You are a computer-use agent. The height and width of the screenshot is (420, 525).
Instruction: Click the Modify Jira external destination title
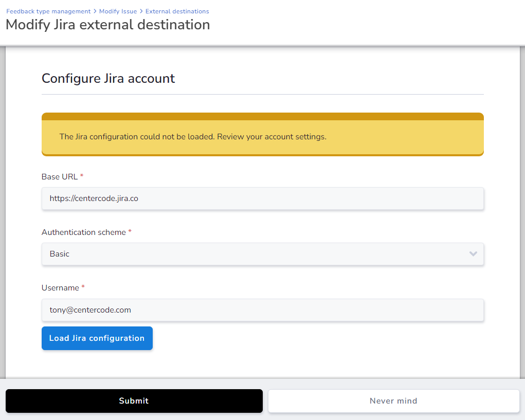[x=108, y=25]
